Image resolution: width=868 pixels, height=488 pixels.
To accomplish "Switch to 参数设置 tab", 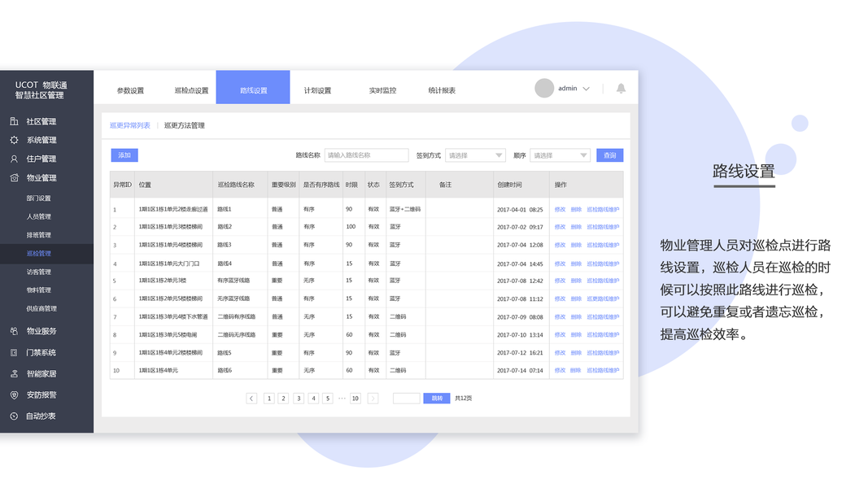I will point(131,90).
